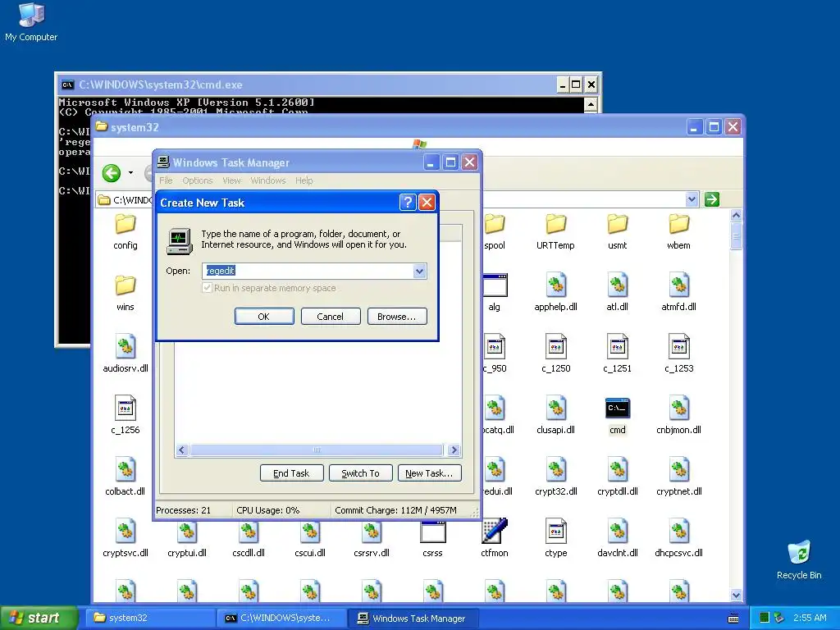The image size is (840, 630).
Task: Open the wins folder icon
Action: pyautogui.click(x=126, y=285)
